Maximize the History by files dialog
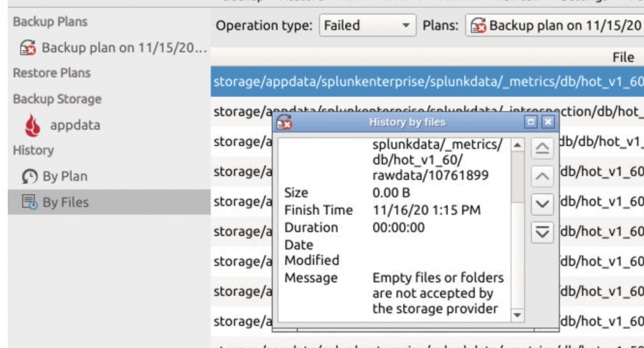Viewport: 644px width, 348px height. 530,122
